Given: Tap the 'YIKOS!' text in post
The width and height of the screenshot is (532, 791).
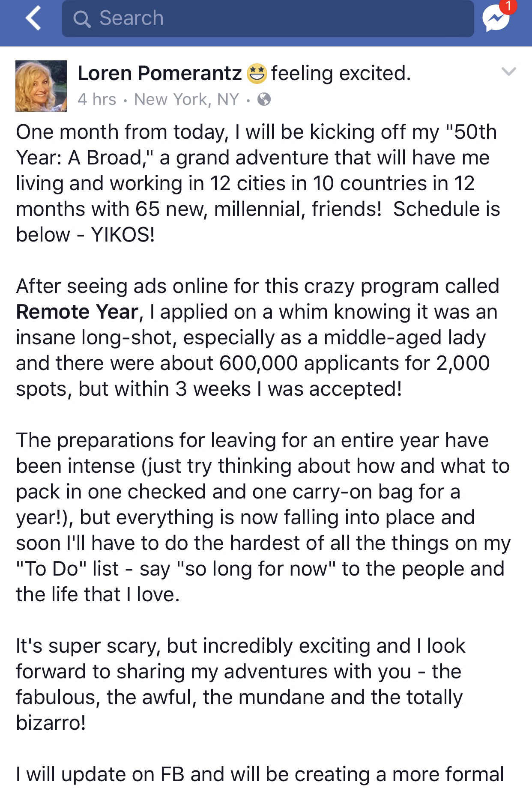Looking at the screenshot, I should pos(123,235).
